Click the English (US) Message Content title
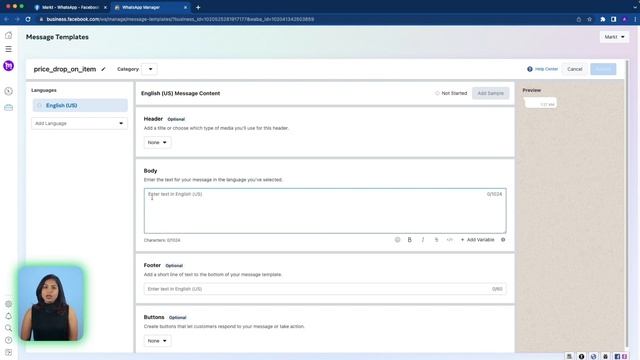The height and width of the screenshot is (360, 640). click(x=180, y=93)
